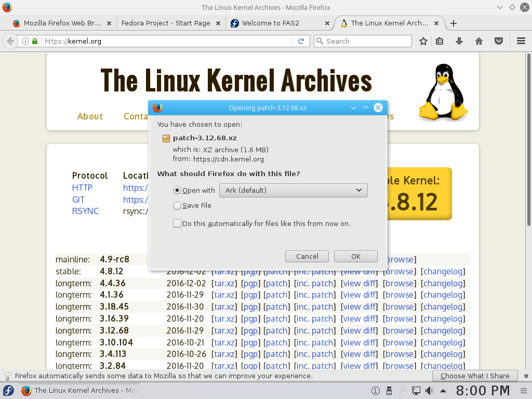Click the Linux Kernel Archives taskbar entry
The width and height of the screenshot is (532, 399).
click(x=79, y=391)
